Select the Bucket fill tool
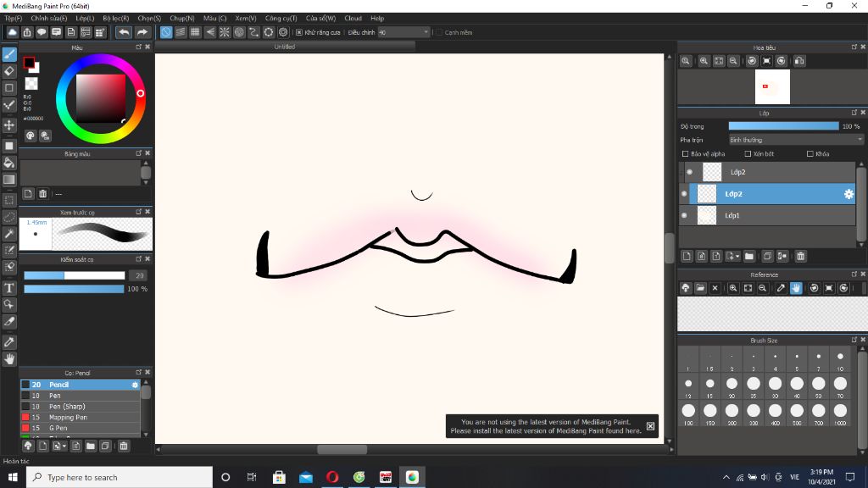Image resolution: width=868 pixels, height=488 pixels. pyautogui.click(x=9, y=163)
